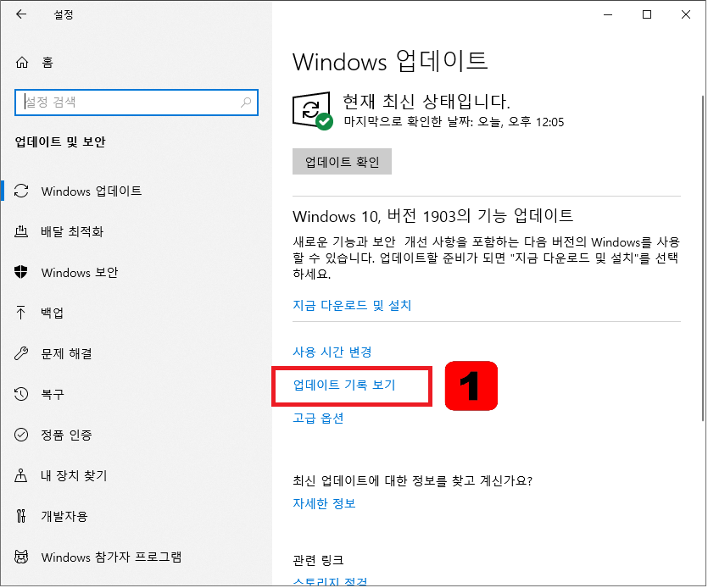
Task: Select the 개발자용 tools icon
Action: click(20, 516)
